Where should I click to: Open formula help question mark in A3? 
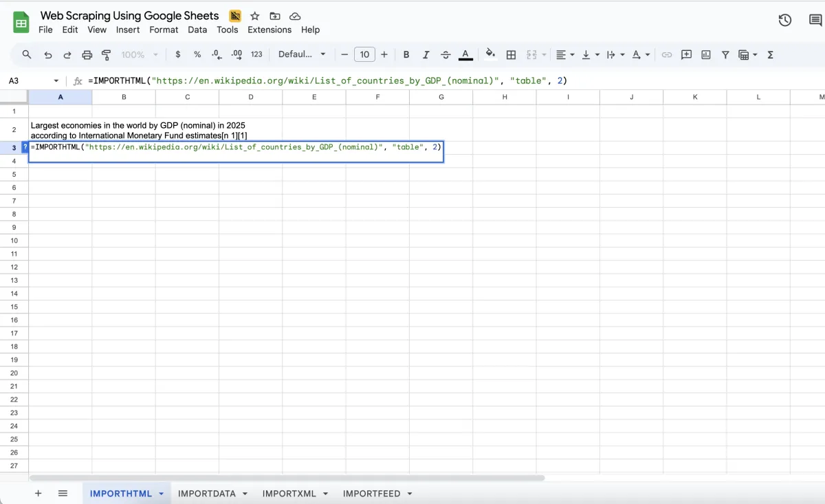coord(25,147)
